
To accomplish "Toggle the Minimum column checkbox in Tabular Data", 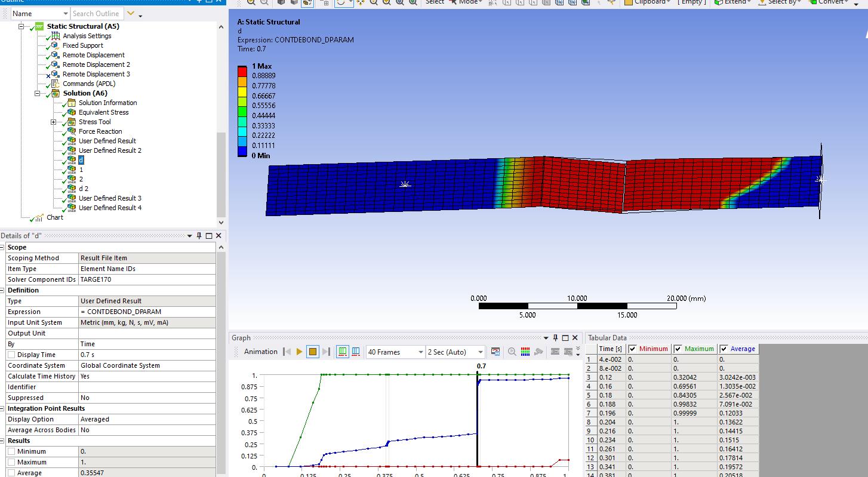I will tap(632, 349).
